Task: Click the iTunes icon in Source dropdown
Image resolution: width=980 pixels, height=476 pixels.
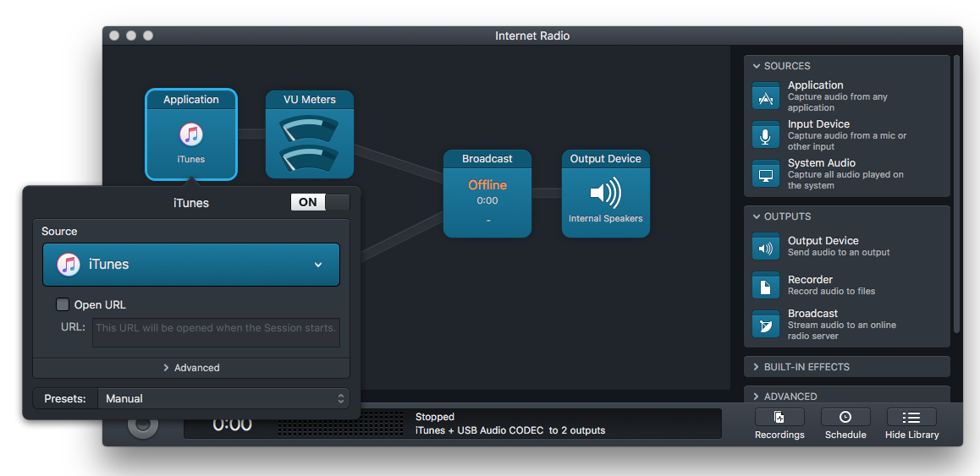Action: 69,265
